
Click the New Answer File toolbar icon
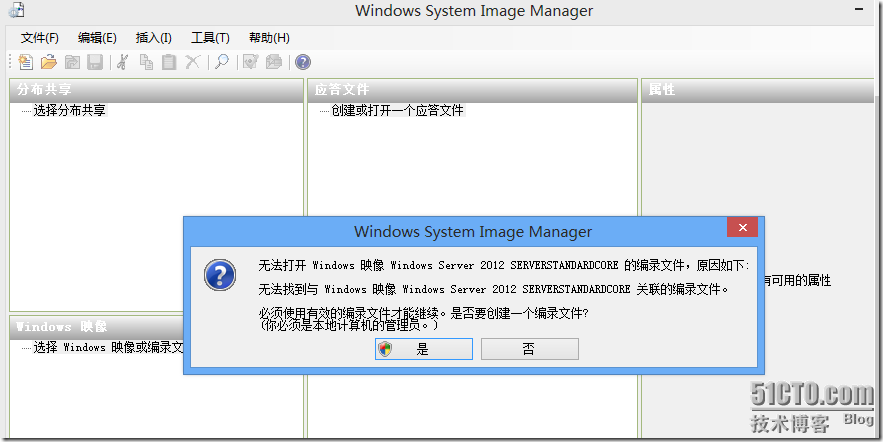coord(25,62)
